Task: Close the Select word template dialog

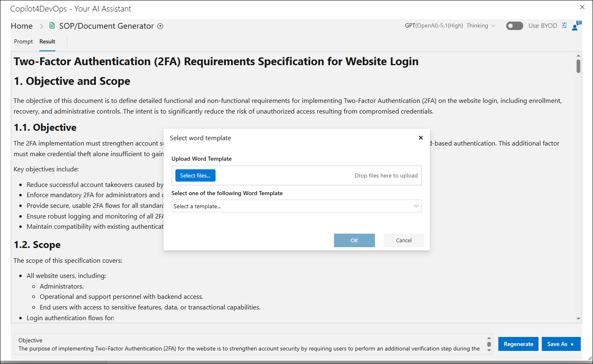Action: 420,138
